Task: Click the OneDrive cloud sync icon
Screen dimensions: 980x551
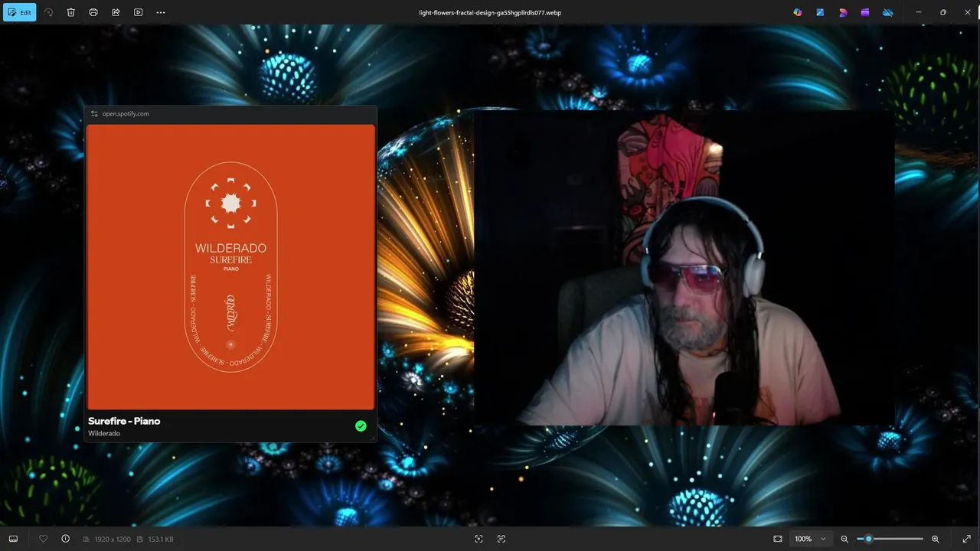Action: (888, 12)
